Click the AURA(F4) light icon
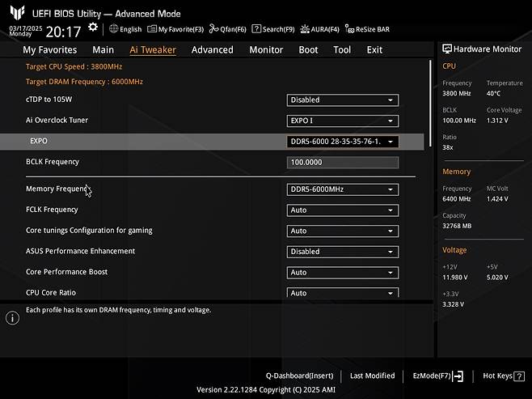 coord(305,29)
